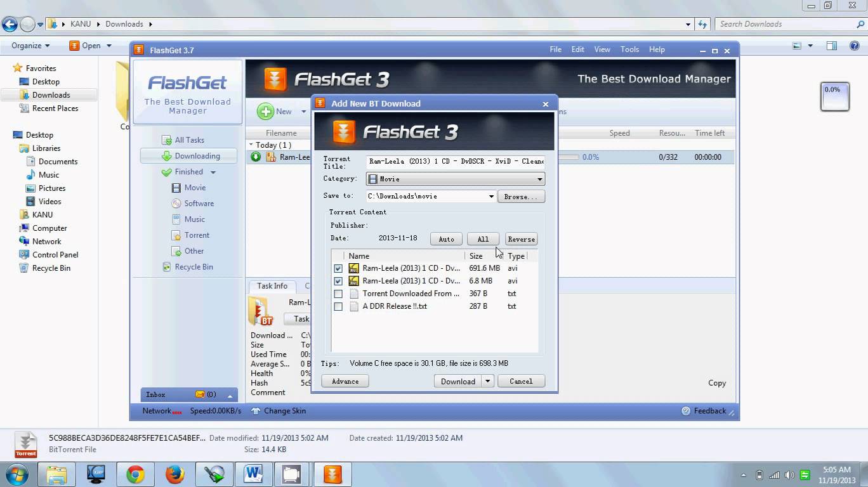868x487 pixels.
Task: Open the Help menu in FlashGet
Action: (657, 49)
